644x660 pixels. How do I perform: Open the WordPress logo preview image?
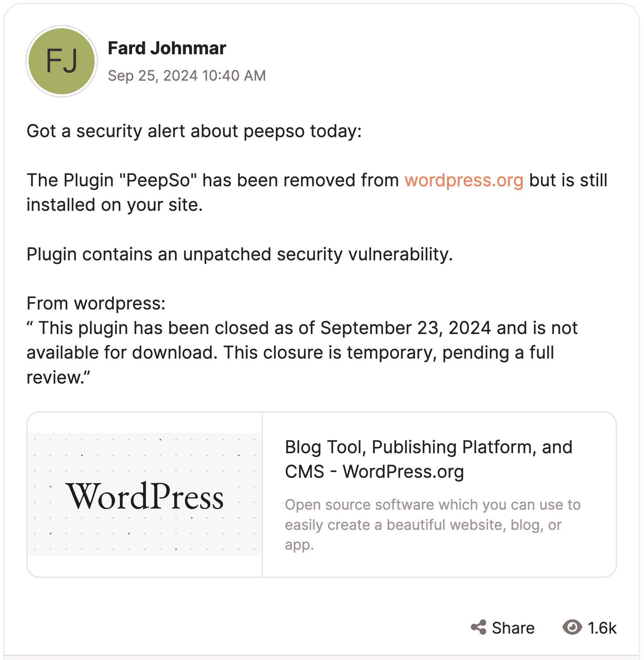tap(145, 495)
